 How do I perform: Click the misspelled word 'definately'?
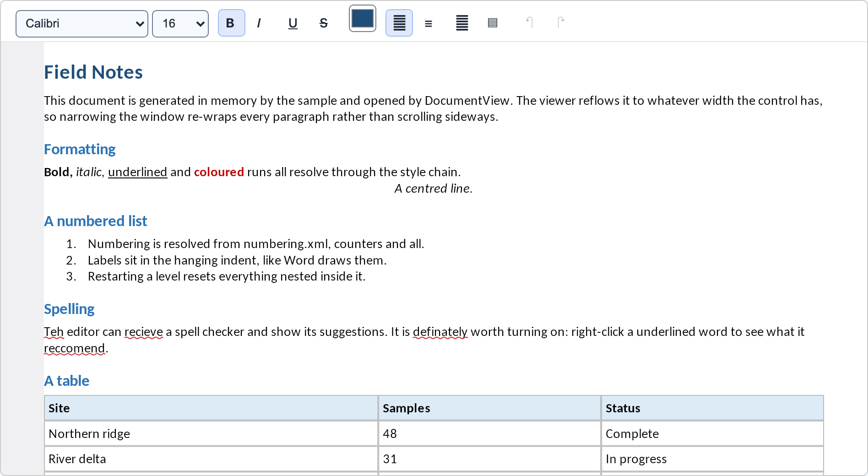click(440, 332)
